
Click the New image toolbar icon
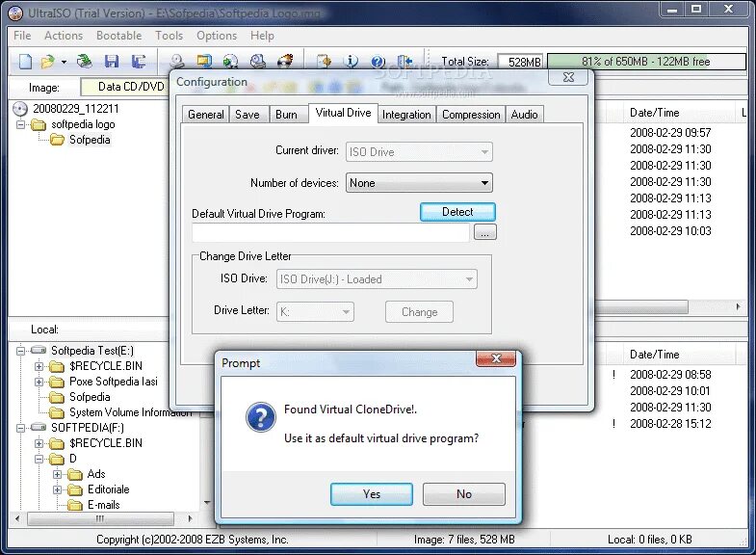pos(25,62)
